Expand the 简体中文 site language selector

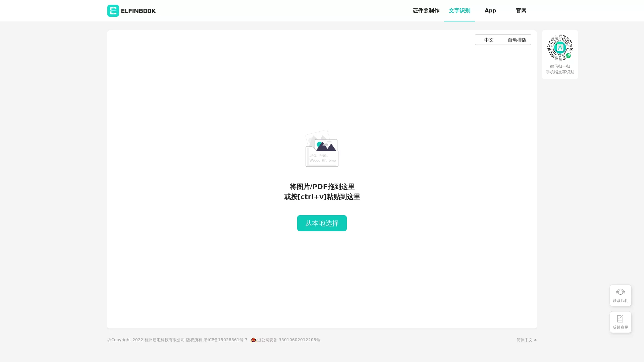tap(526, 340)
